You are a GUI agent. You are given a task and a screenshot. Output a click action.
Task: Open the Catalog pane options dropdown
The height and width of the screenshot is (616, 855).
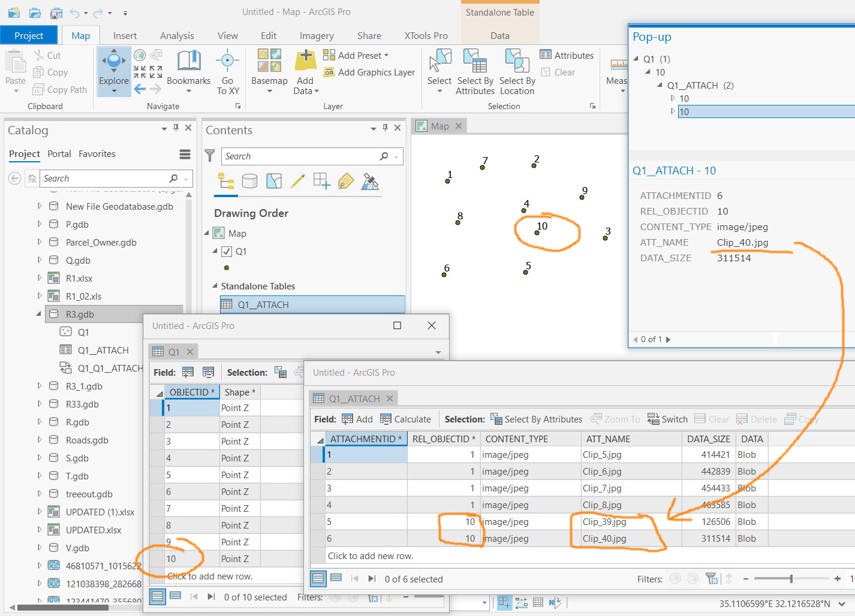164,128
